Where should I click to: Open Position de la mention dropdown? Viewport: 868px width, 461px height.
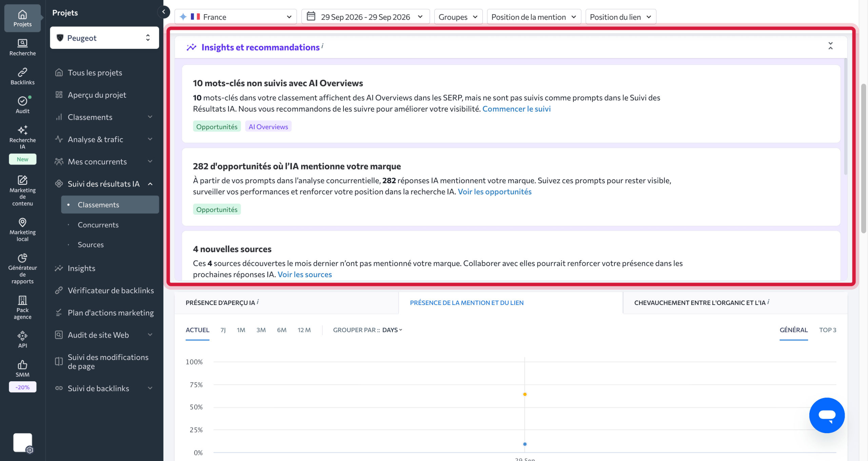pos(534,17)
